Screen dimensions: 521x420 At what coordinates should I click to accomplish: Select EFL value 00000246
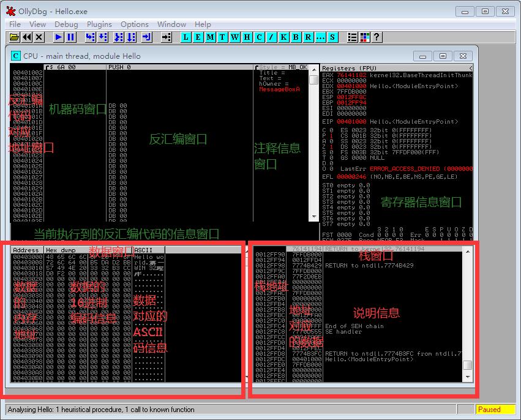pyautogui.click(x=351, y=177)
